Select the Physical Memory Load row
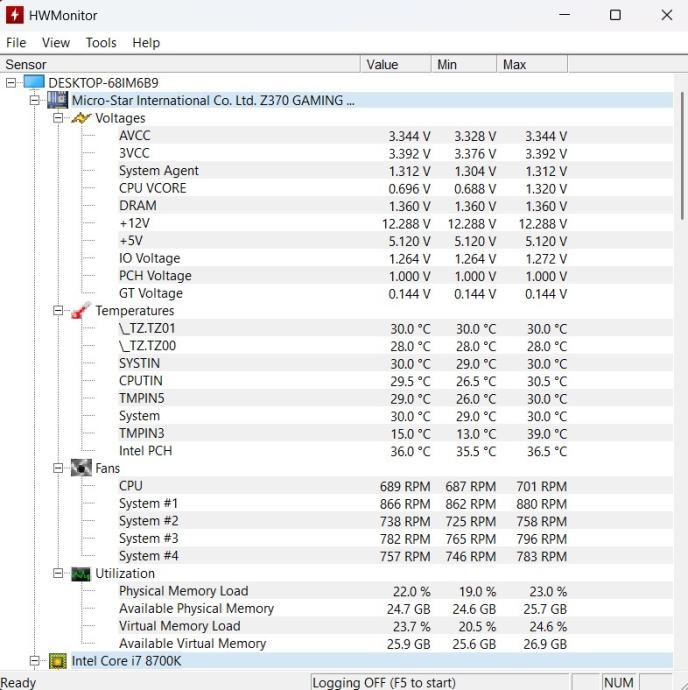The image size is (688, 690). click(x=395, y=591)
